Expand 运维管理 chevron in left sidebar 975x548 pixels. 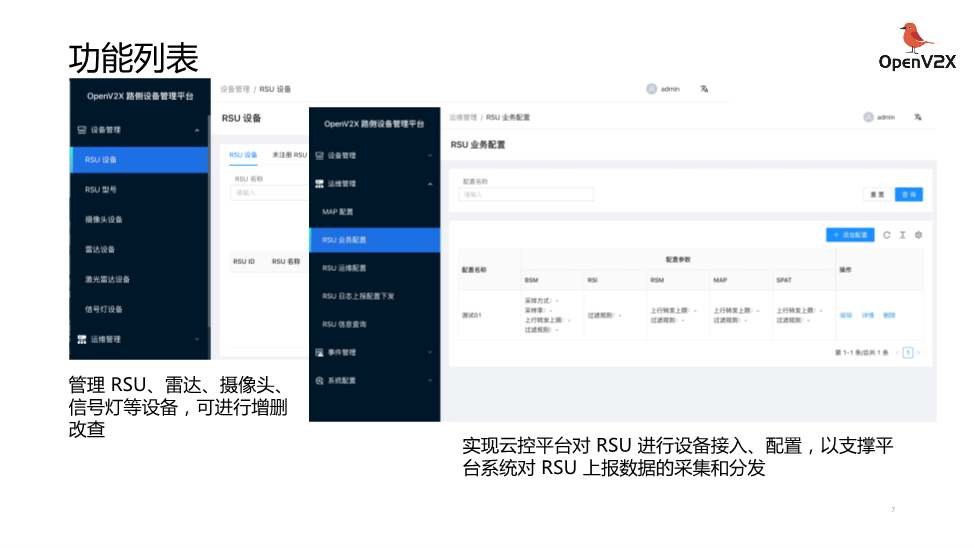197,339
